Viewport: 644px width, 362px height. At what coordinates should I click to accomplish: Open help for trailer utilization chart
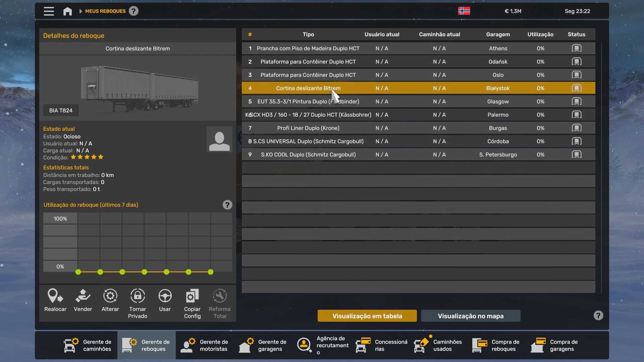[x=227, y=205]
